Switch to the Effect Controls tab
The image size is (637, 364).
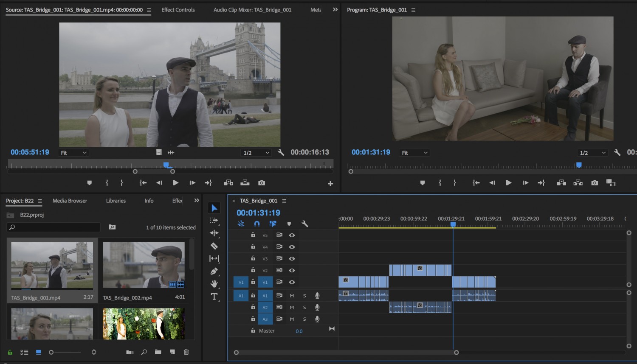(178, 10)
